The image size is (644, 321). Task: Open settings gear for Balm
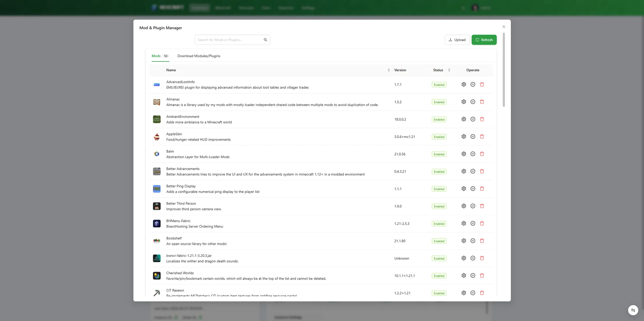click(464, 154)
